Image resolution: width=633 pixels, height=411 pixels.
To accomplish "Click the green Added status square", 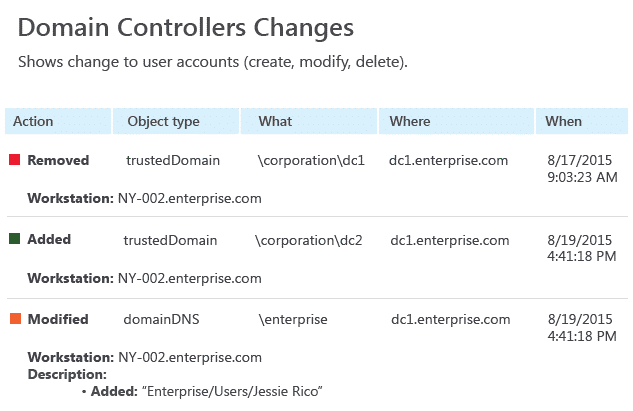I will (x=15, y=239).
